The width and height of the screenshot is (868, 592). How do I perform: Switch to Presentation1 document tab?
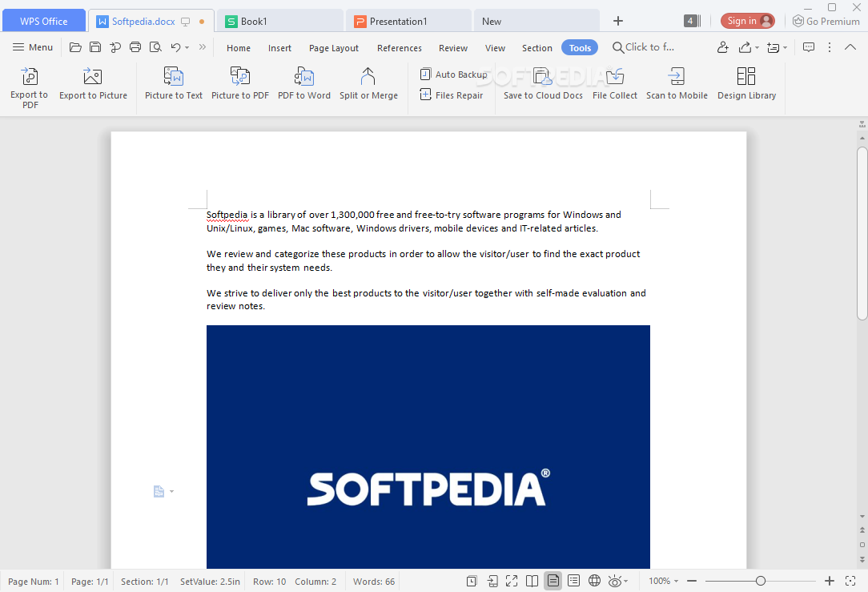point(408,21)
